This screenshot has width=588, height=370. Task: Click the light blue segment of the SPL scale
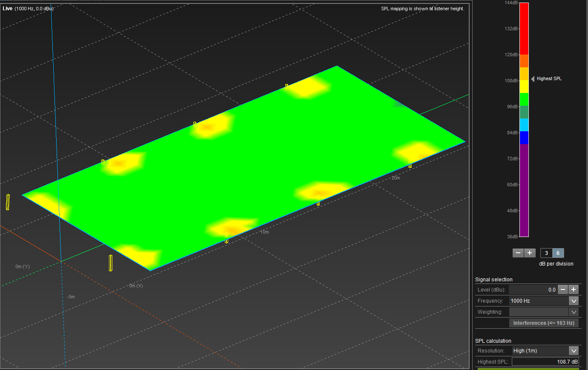524,125
